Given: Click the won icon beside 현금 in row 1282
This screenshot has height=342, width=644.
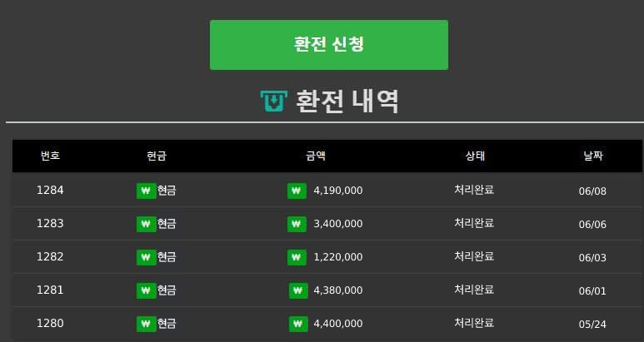Looking at the screenshot, I should point(146,257).
